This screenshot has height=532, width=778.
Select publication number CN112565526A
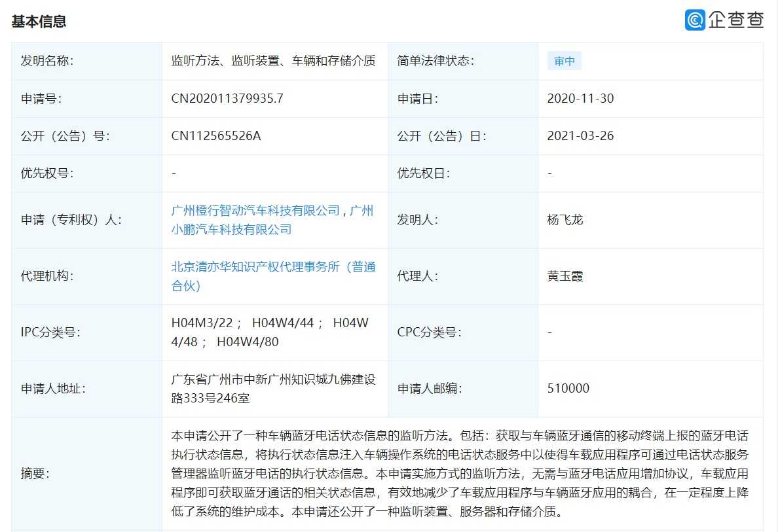pos(216,136)
